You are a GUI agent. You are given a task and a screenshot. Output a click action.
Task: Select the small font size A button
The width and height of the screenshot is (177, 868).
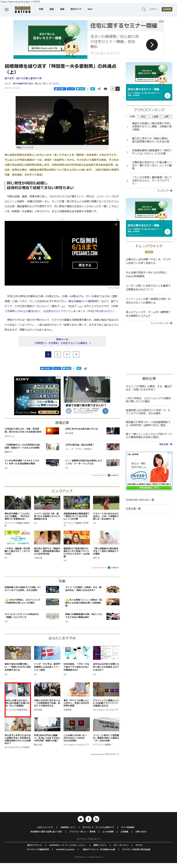tap(113, 89)
